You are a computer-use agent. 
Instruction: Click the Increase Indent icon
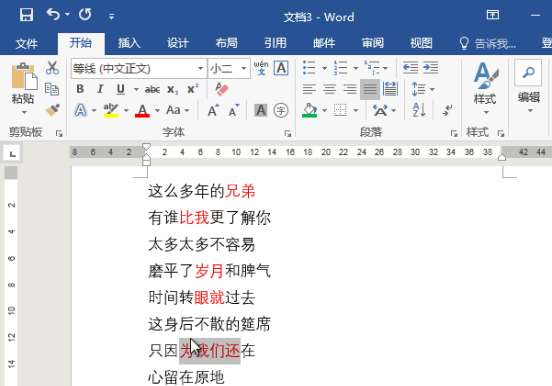pyautogui.click(x=431, y=67)
